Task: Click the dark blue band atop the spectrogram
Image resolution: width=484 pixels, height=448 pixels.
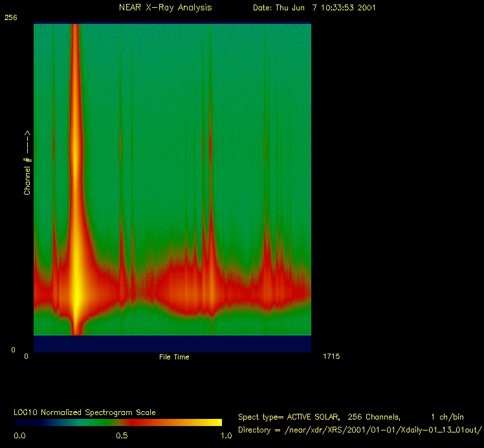Action: click(x=172, y=22)
